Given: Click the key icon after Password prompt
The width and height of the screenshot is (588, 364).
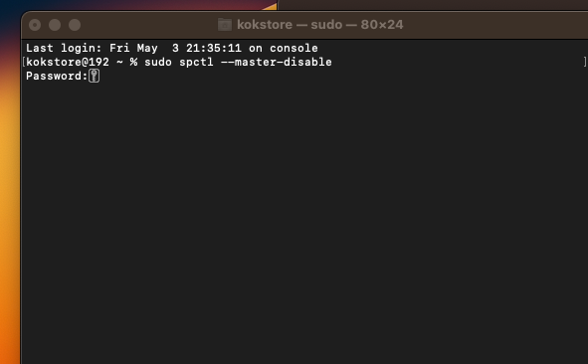Looking at the screenshot, I should coord(95,76).
